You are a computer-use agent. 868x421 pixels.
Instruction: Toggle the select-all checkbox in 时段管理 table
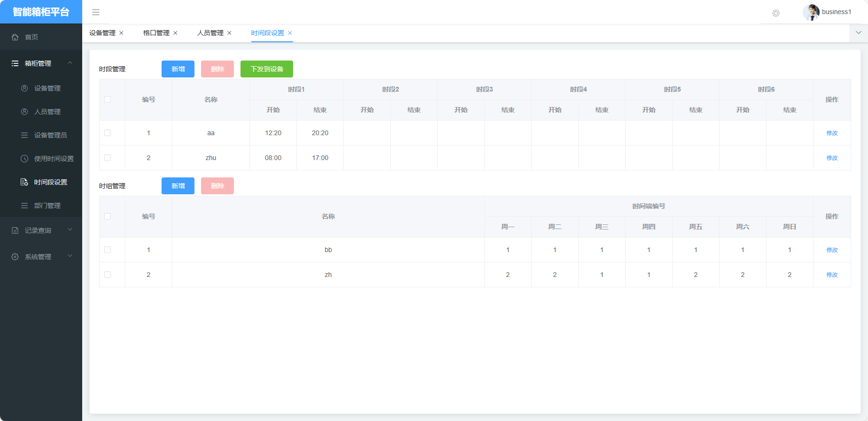[x=108, y=100]
